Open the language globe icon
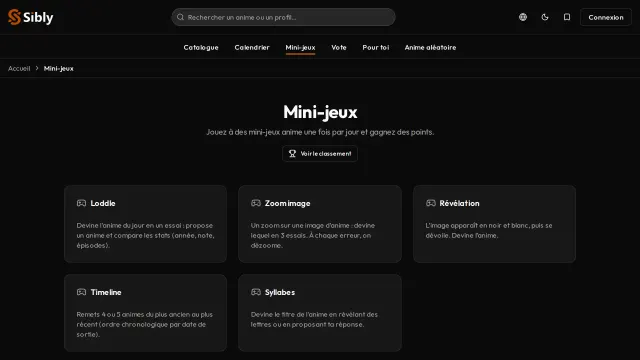This screenshot has height=360, width=640. coord(523,17)
